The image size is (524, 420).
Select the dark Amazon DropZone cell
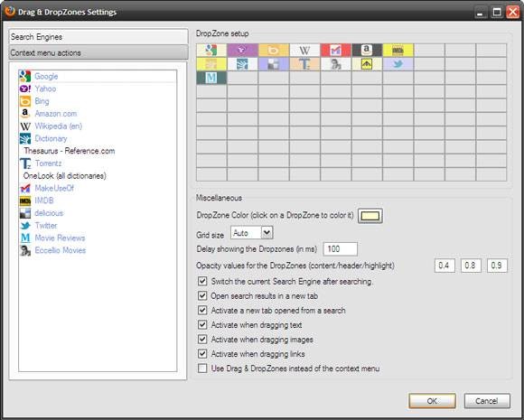367,50
